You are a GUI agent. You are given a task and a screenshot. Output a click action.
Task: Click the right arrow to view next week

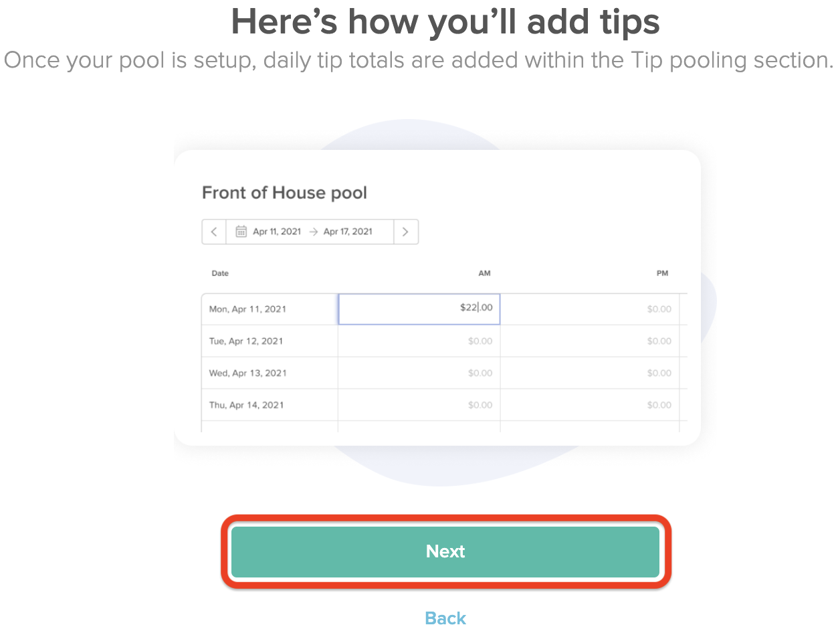(406, 231)
